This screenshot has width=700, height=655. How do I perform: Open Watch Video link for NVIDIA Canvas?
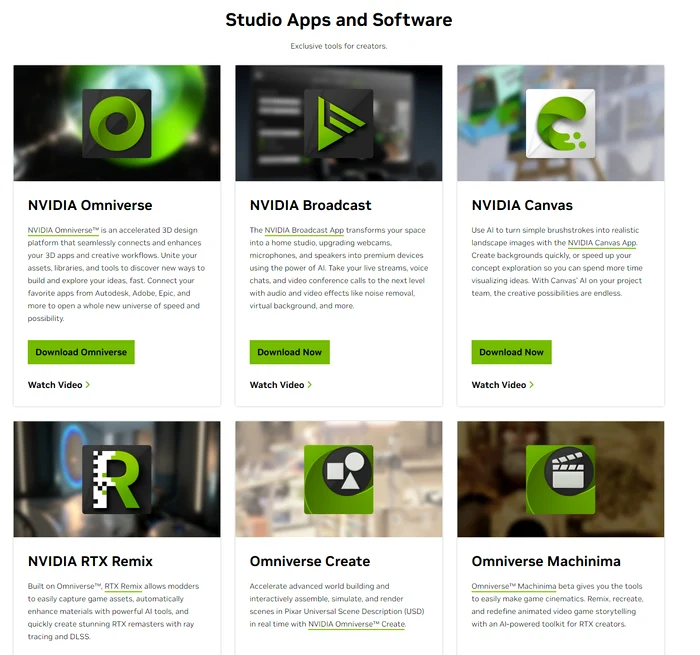click(503, 385)
